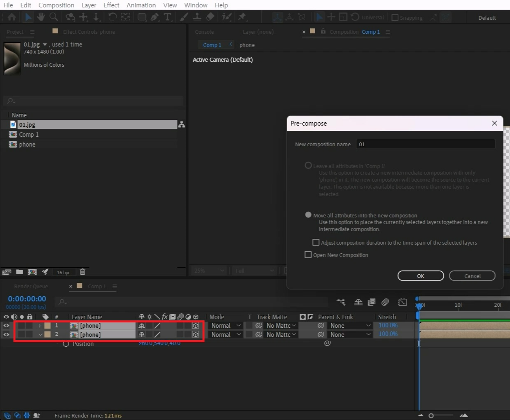
Task: Open Track Matte dropdown for layer 1
Action: click(281, 325)
